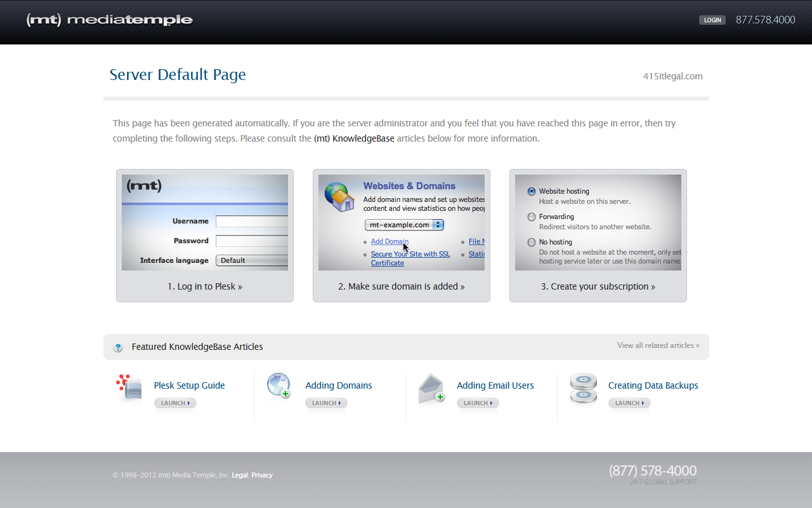Screen dimensions: 812x508
Task: Click the '2. Make sure domain is added' link
Action: (402, 286)
